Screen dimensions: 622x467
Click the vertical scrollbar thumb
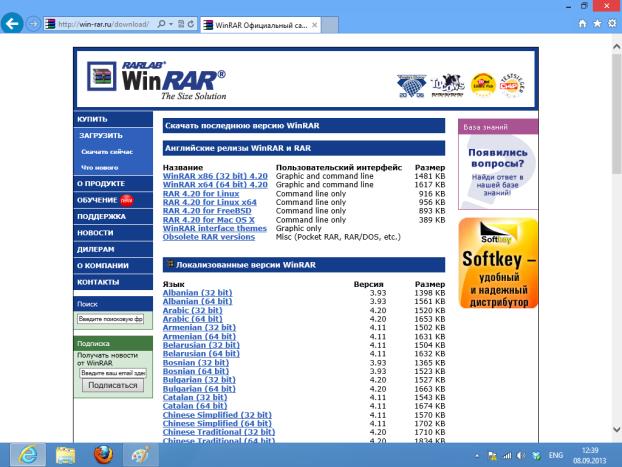616,114
